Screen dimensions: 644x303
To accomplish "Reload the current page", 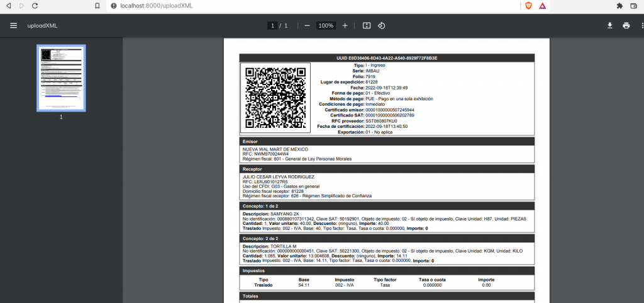I will coord(35,6).
